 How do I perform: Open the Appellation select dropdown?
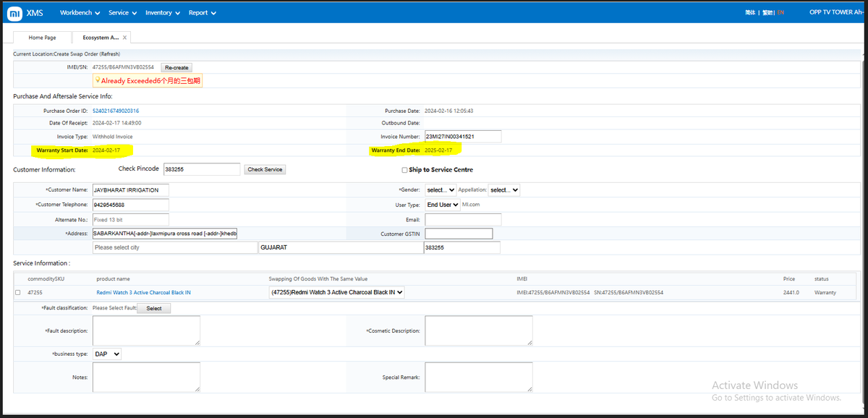(x=504, y=189)
